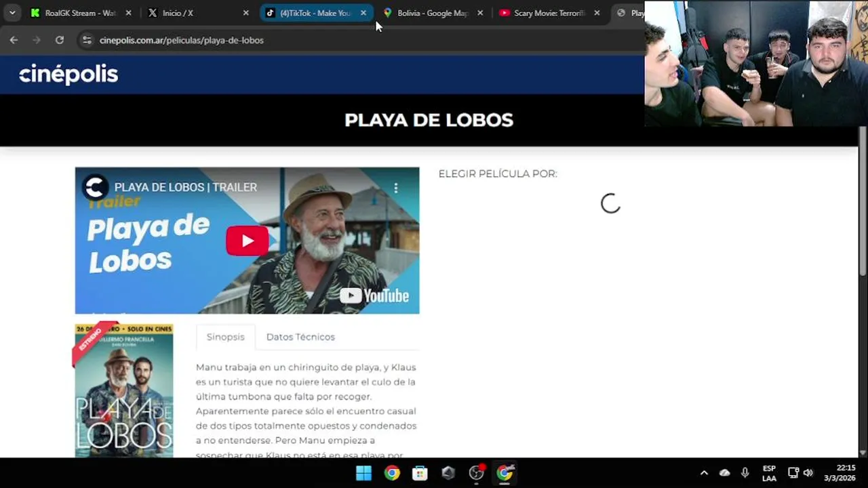Viewport: 868px width, 488px height.
Task: Click the microphone tray icon
Action: pos(745,473)
